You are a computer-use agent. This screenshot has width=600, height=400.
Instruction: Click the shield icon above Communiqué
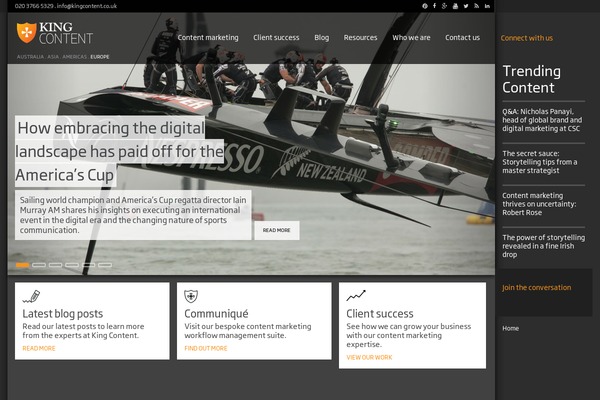191,296
